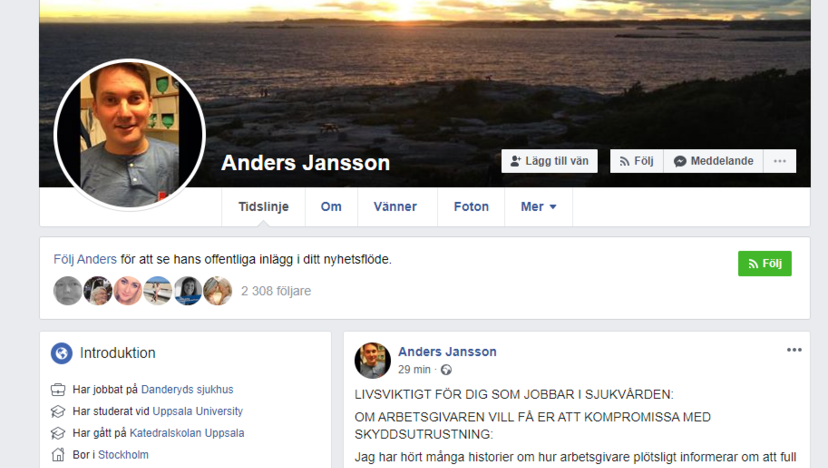Switch to the Om tab
Image resolution: width=828 pixels, height=468 pixels.
(x=331, y=207)
